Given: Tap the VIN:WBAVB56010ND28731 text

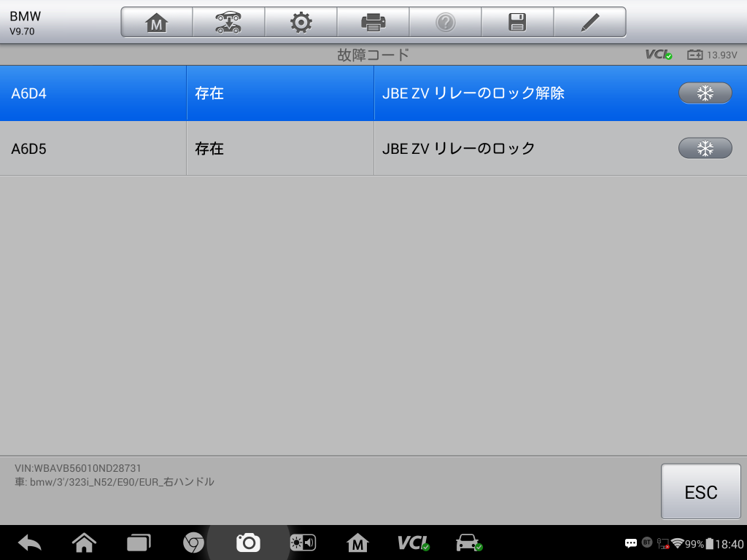Looking at the screenshot, I should pos(77,468).
